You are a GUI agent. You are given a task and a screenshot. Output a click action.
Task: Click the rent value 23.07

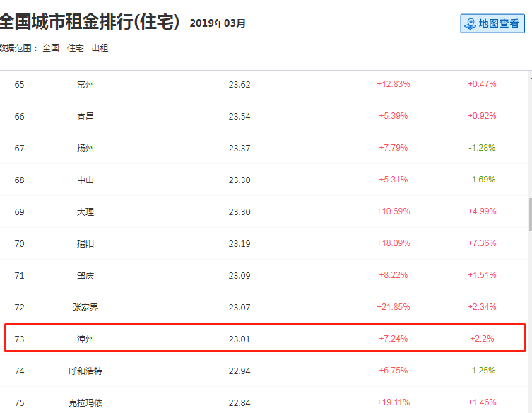click(x=240, y=307)
